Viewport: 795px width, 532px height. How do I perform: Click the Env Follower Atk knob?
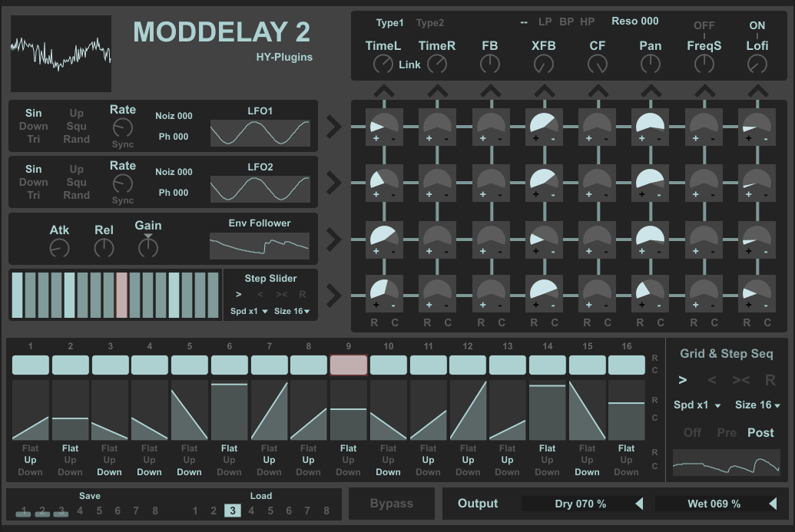(x=59, y=248)
